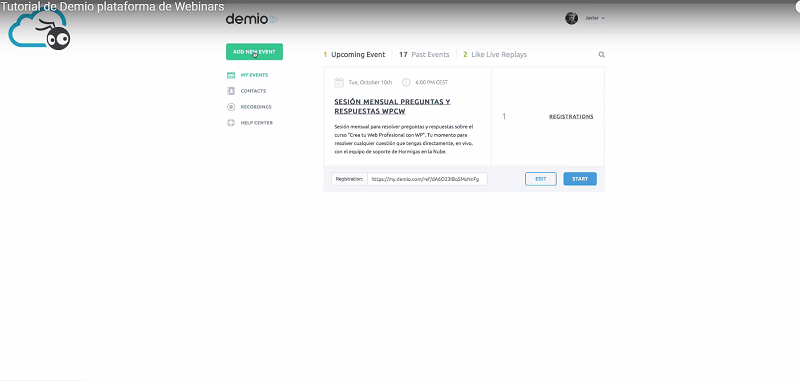The image size is (800, 381).
Task: Click the Help Center lifebuoy icon
Action: click(231, 122)
